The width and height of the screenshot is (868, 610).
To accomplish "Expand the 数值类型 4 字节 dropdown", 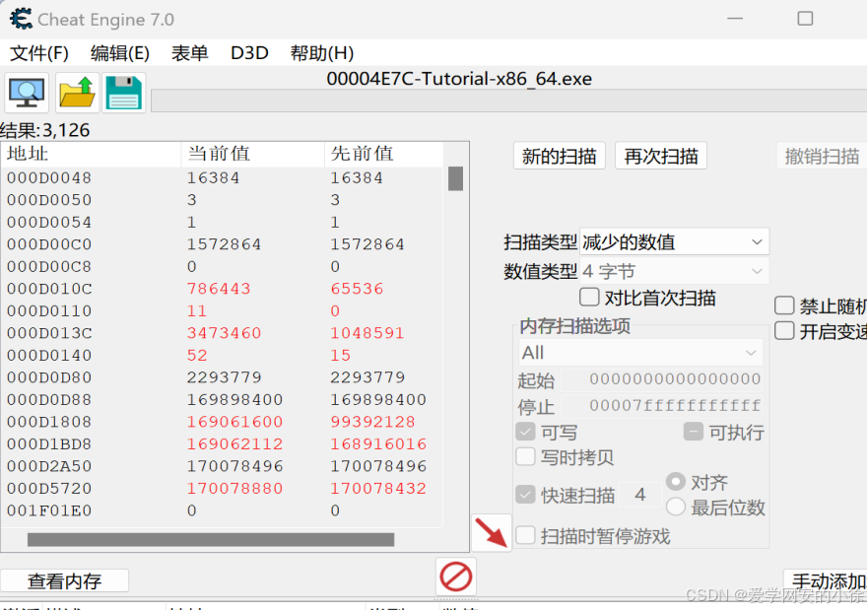I will click(x=674, y=271).
